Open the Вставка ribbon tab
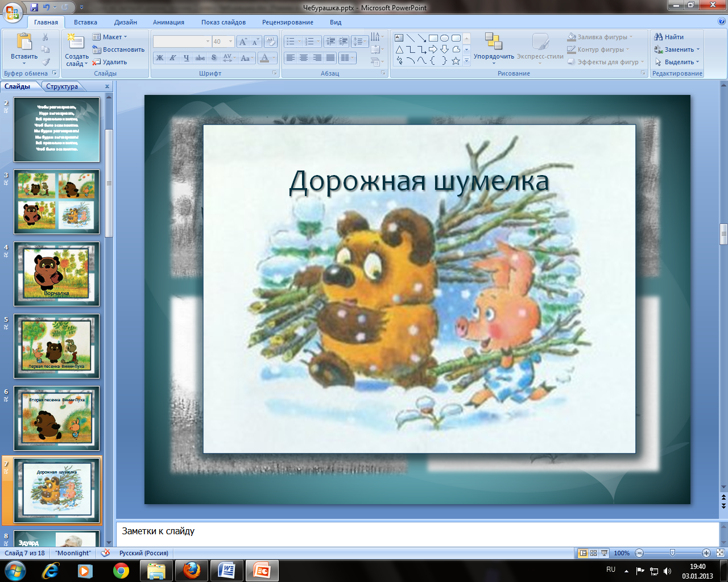728x582 pixels. coord(85,22)
